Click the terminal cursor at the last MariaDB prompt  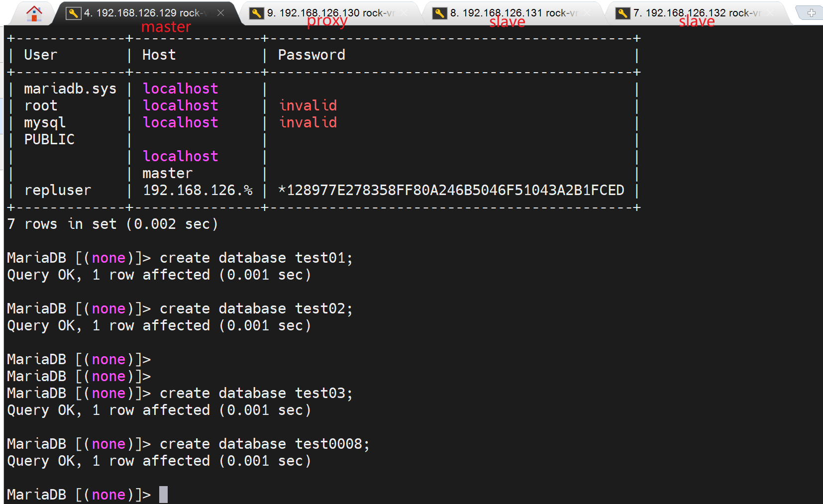click(163, 495)
